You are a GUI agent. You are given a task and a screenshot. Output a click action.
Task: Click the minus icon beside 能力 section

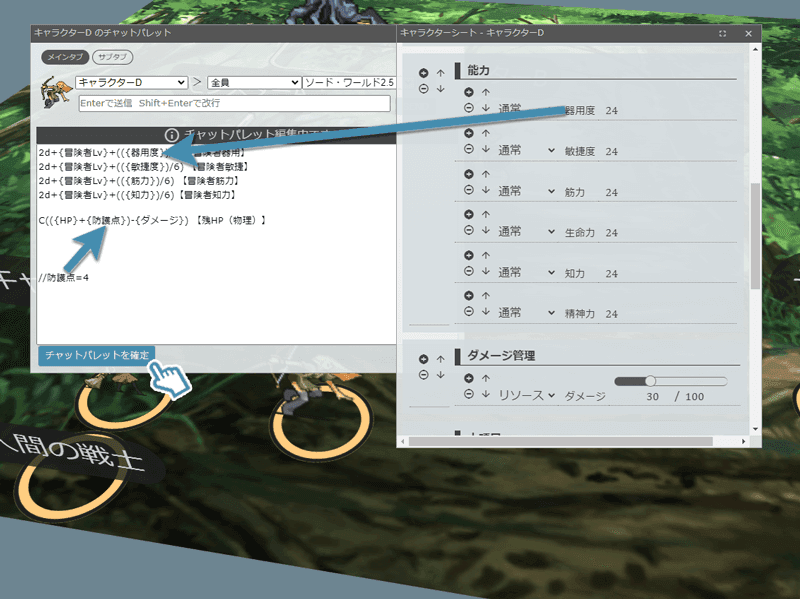pyautogui.click(x=423, y=89)
